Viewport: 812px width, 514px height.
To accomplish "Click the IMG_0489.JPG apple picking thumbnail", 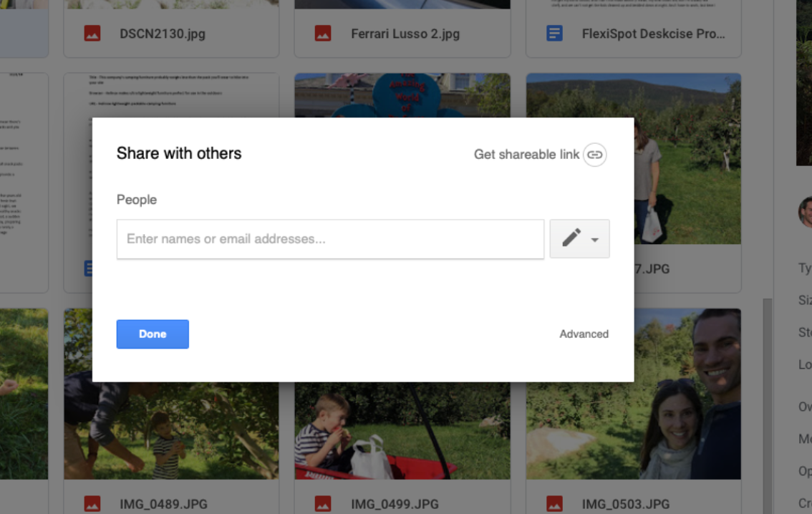I will coord(171,431).
